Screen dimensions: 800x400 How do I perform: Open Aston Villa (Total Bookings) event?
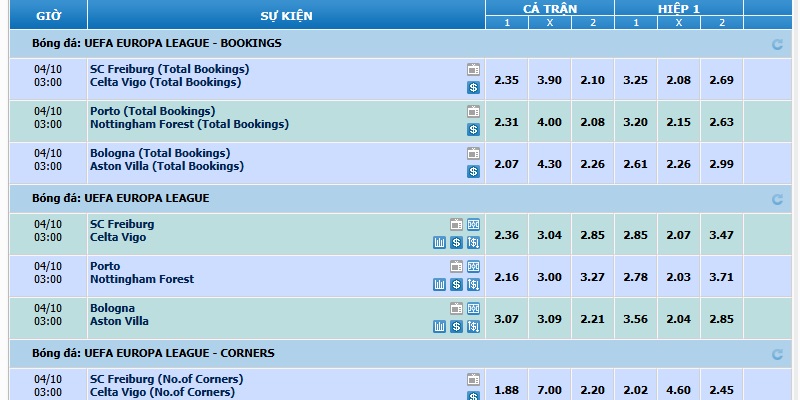167,166
